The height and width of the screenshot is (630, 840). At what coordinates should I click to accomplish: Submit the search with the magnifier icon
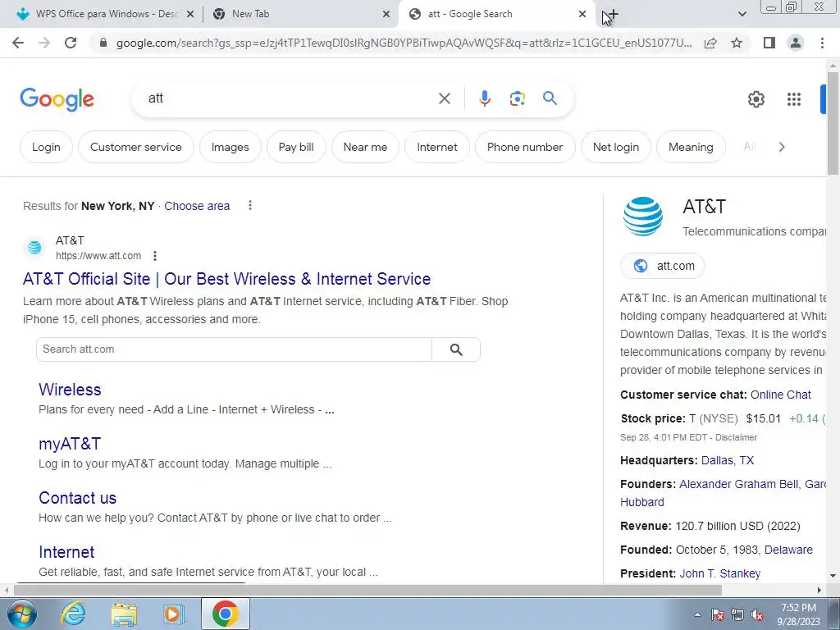point(550,98)
